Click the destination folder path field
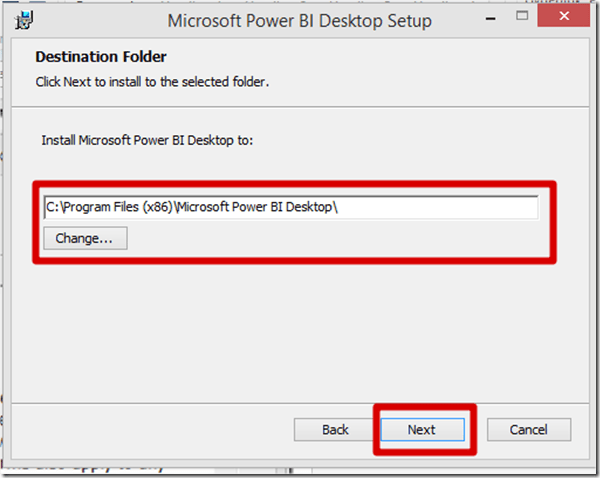600x478 pixels. (x=291, y=207)
